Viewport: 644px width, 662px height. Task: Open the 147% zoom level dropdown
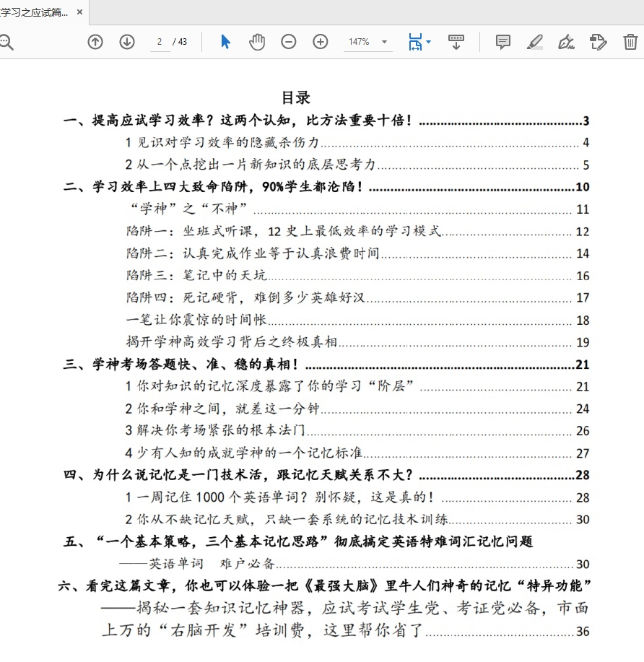point(368,42)
